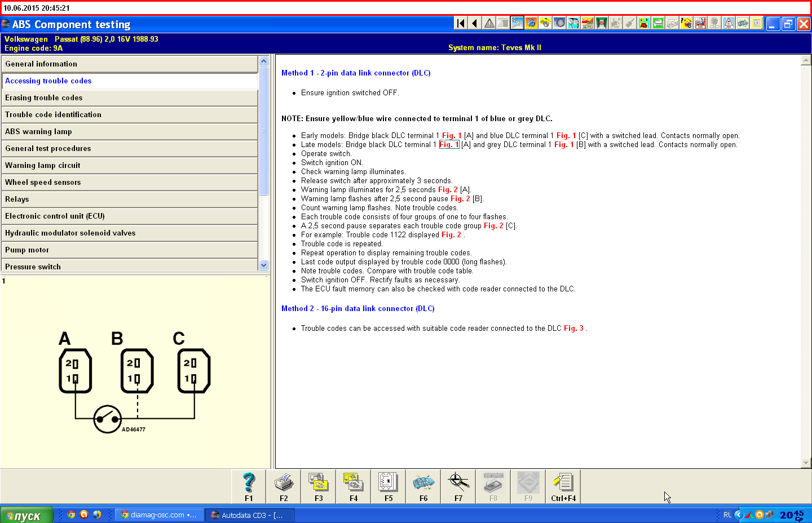Click the F3 illustrations button

pyautogui.click(x=319, y=486)
